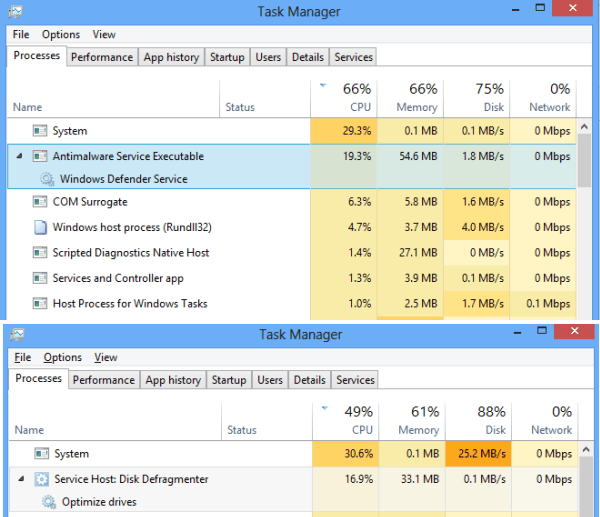Open View menu in bottom Task Manager

coord(106,357)
